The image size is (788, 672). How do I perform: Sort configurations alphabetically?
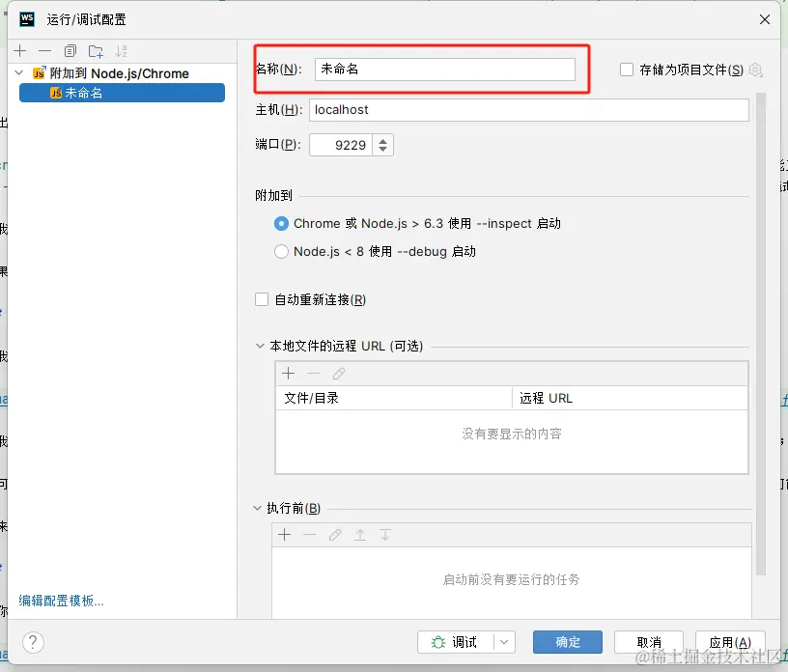(x=121, y=51)
